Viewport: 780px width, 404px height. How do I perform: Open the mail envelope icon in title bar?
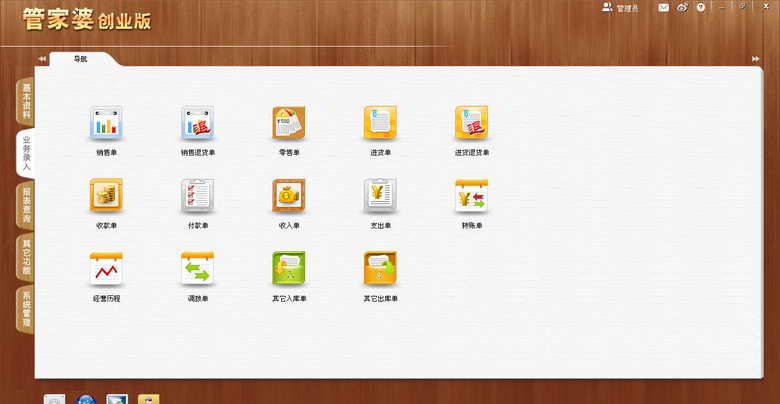click(663, 8)
